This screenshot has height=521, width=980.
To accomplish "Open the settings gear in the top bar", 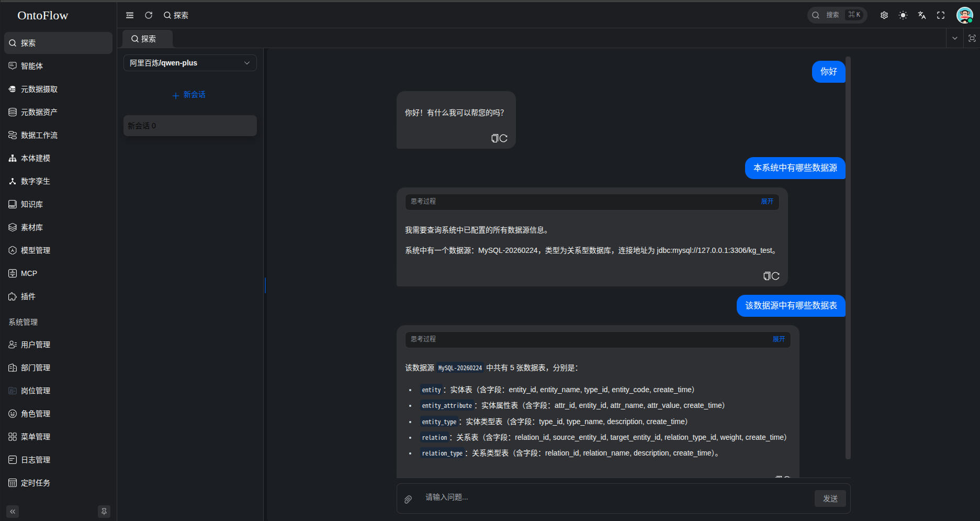I will click(884, 15).
